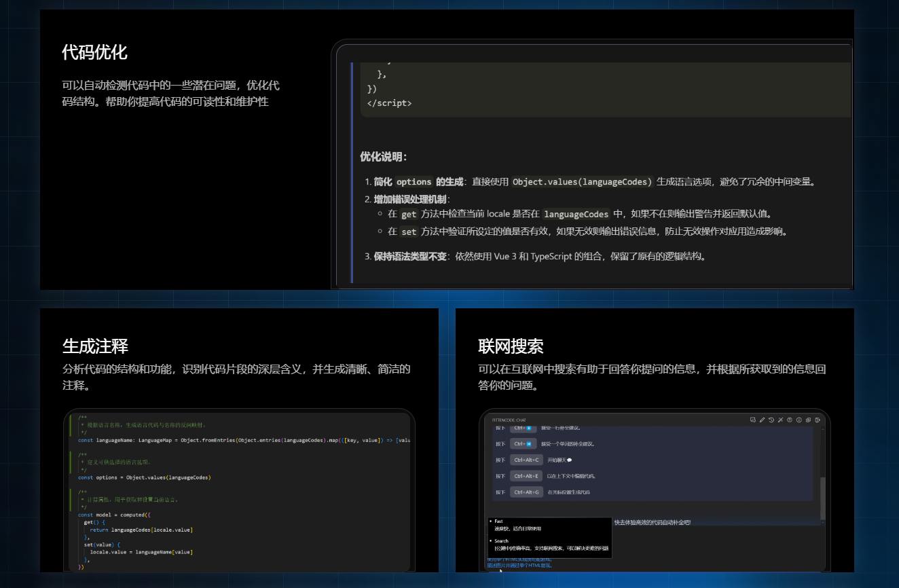Image resolution: width=899 pixels, height=588 pixels.
Task: Click the 简化 options 的生成 list item
Action: point(418,182)
